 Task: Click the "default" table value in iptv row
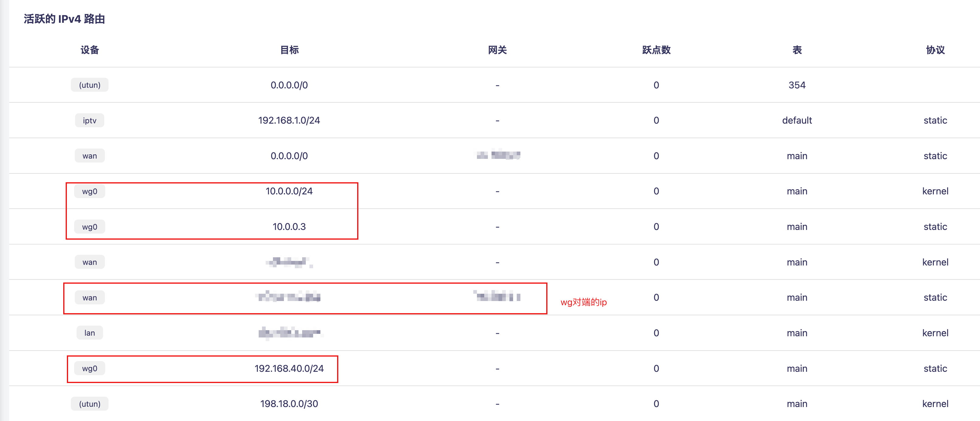797,121
